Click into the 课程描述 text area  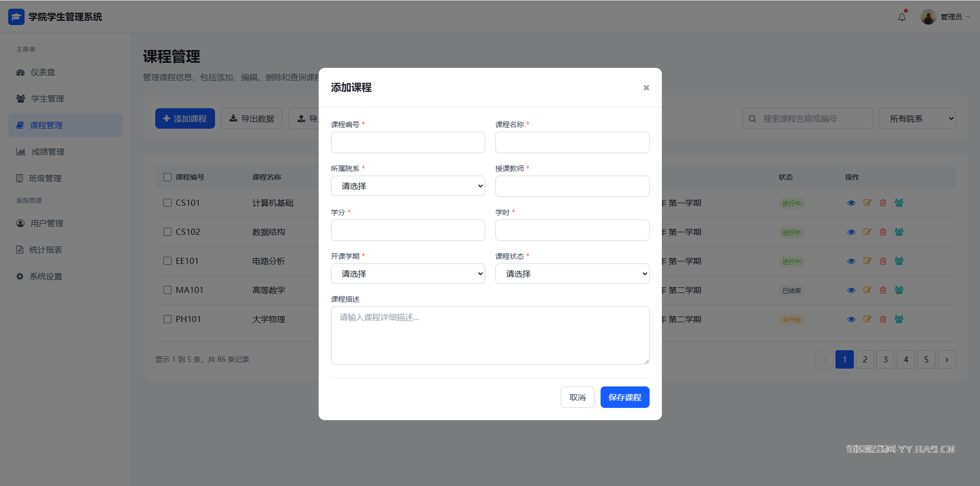[x=490, y=335]
